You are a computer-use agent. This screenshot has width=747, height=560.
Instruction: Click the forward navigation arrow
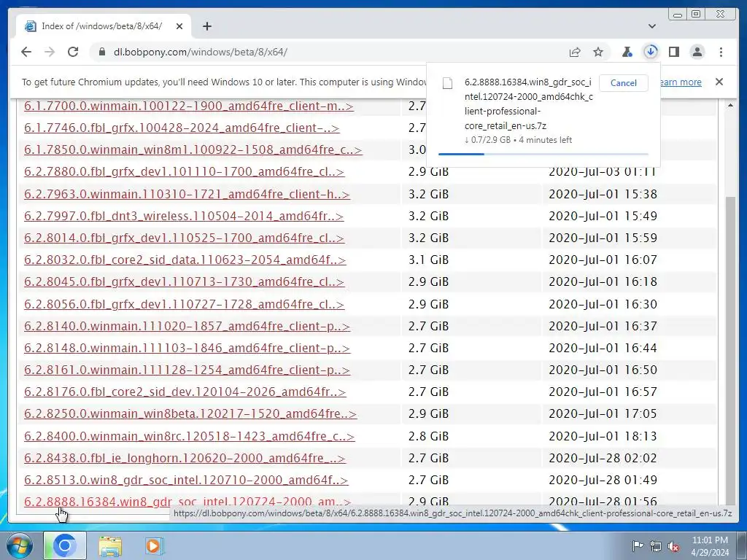(x=50, y=52)
